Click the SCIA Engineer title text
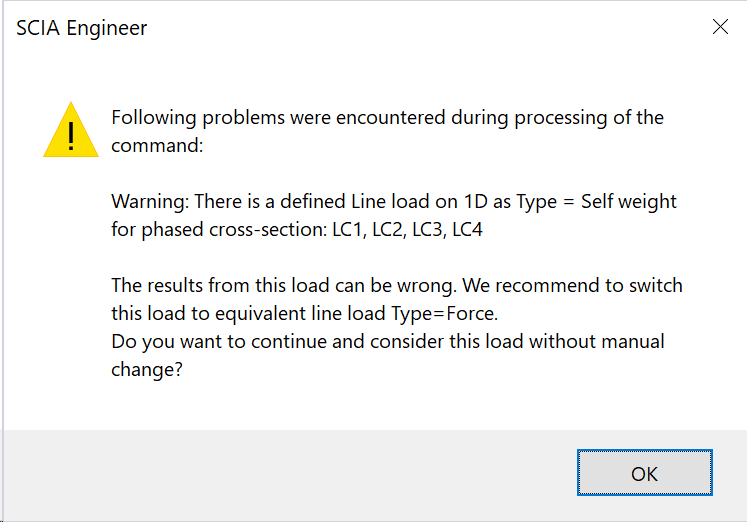Image resolution: width=747 pixels, height=522 pixels. [82, 28]
